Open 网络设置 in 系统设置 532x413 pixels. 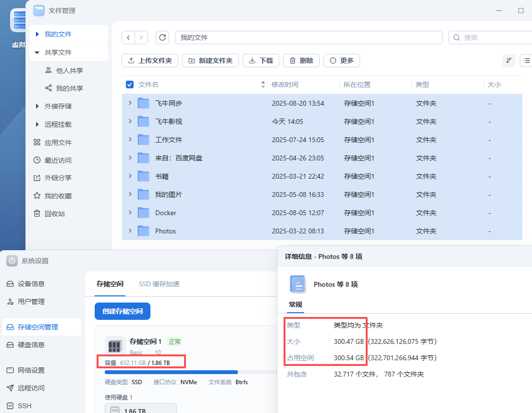26,370
